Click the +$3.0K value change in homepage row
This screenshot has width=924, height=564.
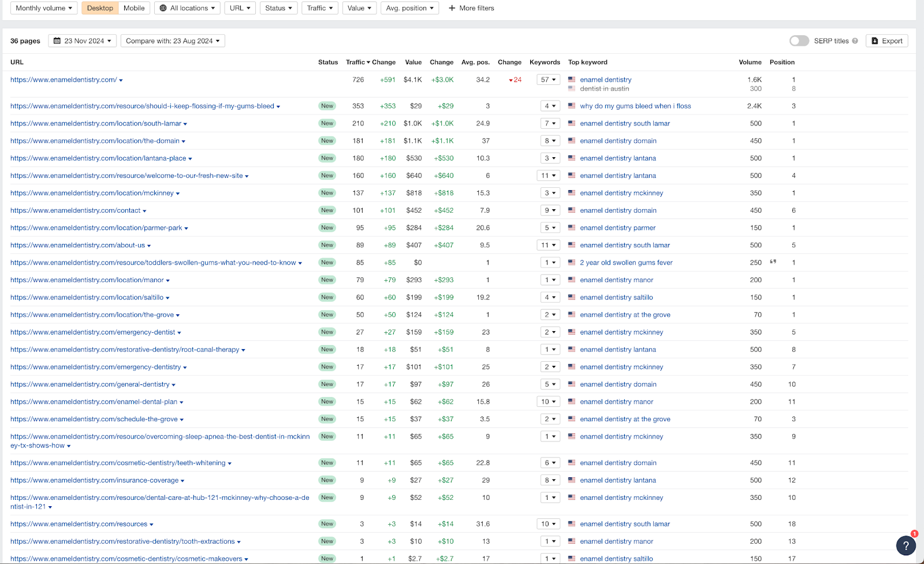(442, 80)
